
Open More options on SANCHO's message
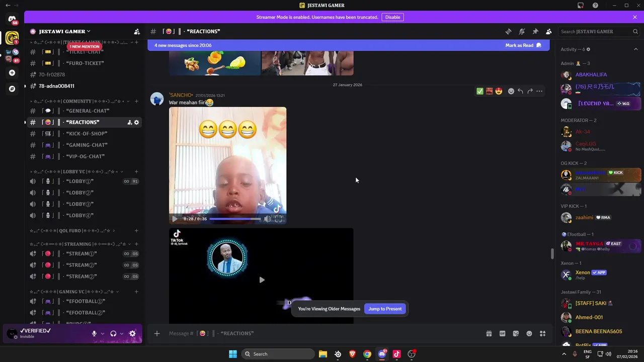coord(539,91)
